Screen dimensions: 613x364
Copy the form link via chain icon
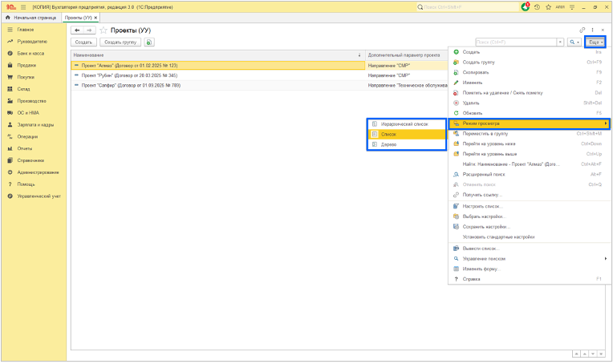(x=583, y=30)
